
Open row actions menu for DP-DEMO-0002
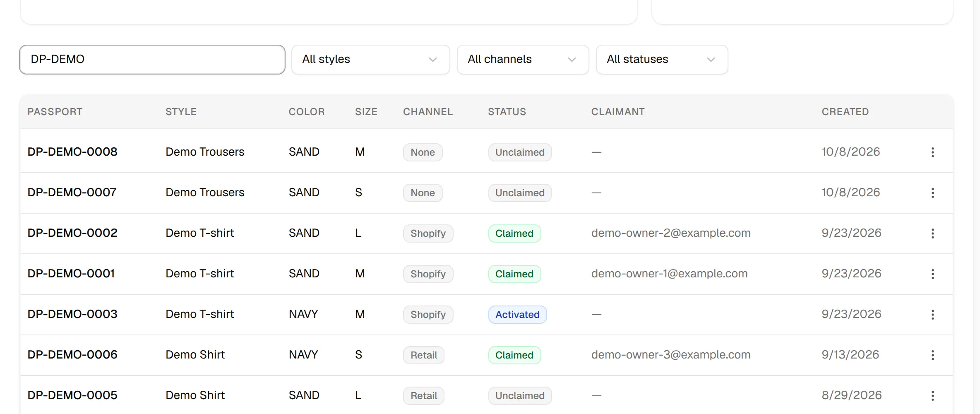pyautogui.click(x=932, y=233)
